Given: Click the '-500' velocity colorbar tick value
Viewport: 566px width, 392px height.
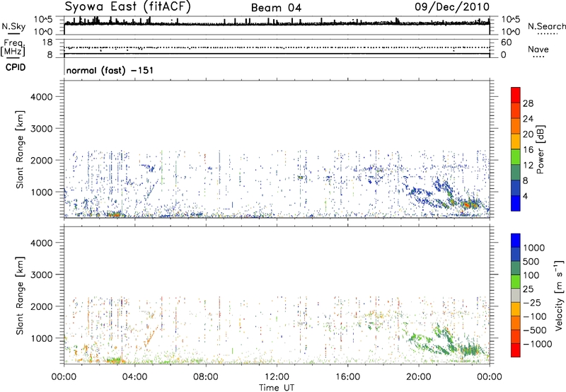Looking at the screenshot, I should [x=535, y=330].
